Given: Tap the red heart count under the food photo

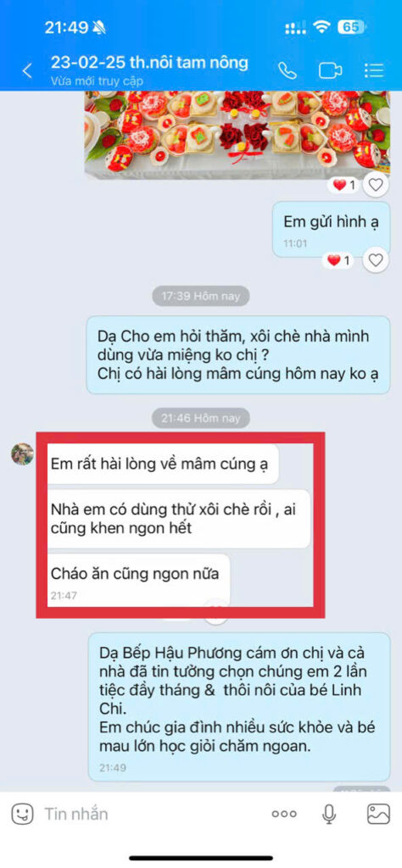Looking at the screenshot, I should [x=343, y=185].
